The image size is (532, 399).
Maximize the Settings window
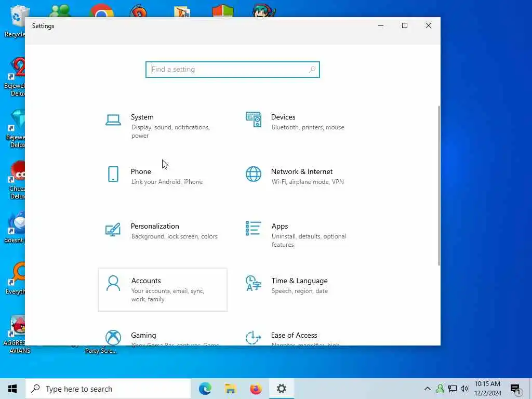[x=404, y=26]
